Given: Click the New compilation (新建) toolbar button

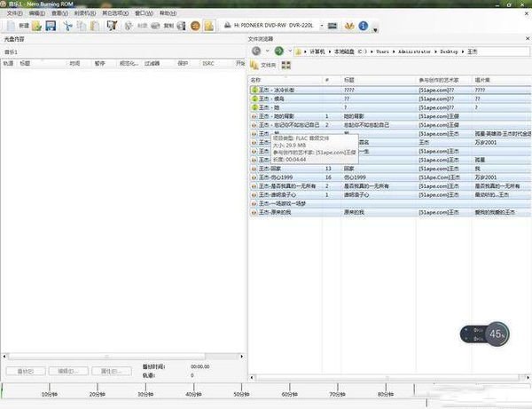Looking at the screenshot, I should tap(18, 27).
